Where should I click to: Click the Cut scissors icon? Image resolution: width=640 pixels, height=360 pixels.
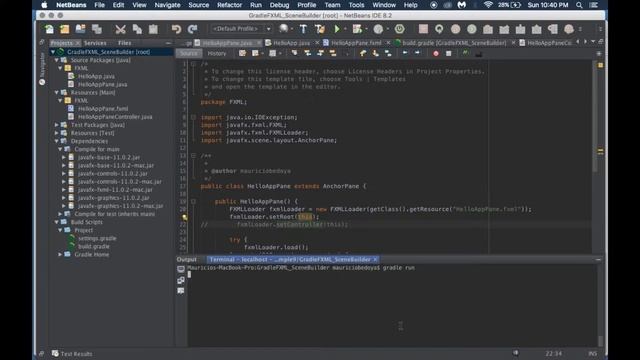[120, 29]
